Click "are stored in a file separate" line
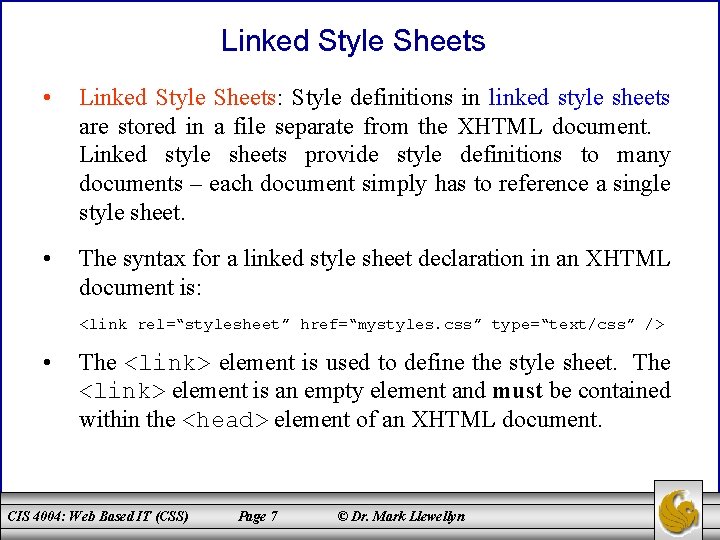This screenshot has width=720, height=540. tap(365, 126)
